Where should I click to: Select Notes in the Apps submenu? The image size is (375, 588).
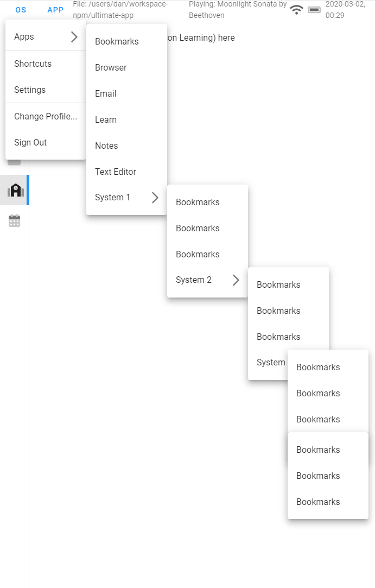click(x=106, y=146)
